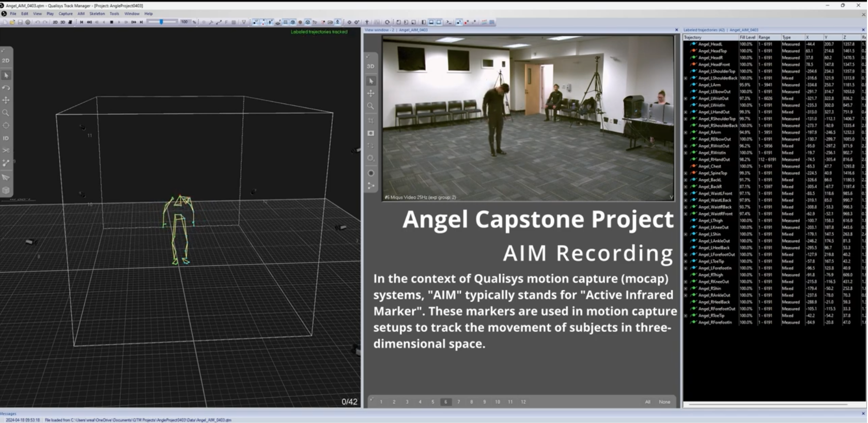Select the arrow pointer tool in 3D view
868x423 pixels.
tap(6, 75)
